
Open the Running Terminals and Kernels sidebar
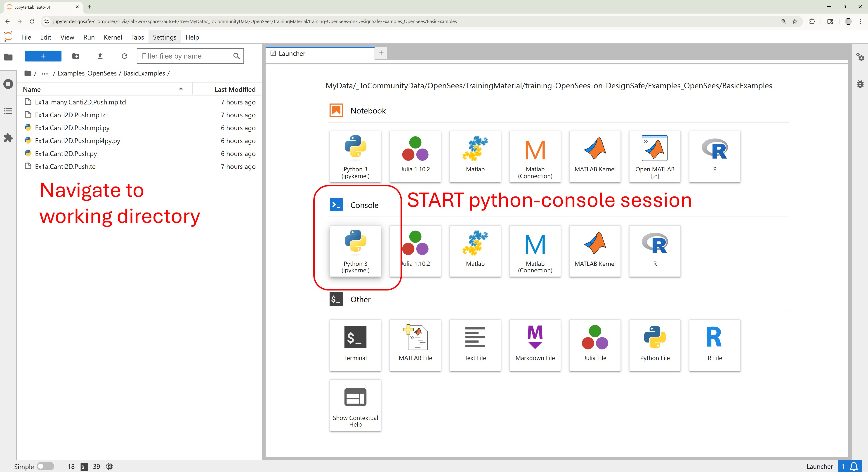8,84
